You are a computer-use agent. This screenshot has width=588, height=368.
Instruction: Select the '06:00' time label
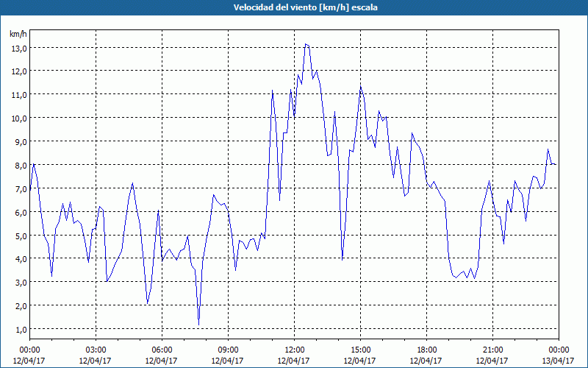pyautogui.click(x=162, y=350)
